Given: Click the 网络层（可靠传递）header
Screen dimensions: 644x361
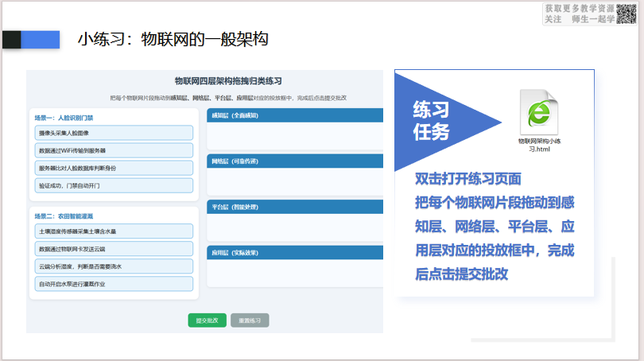Looking at the screenshot, I should pos(295,161).
